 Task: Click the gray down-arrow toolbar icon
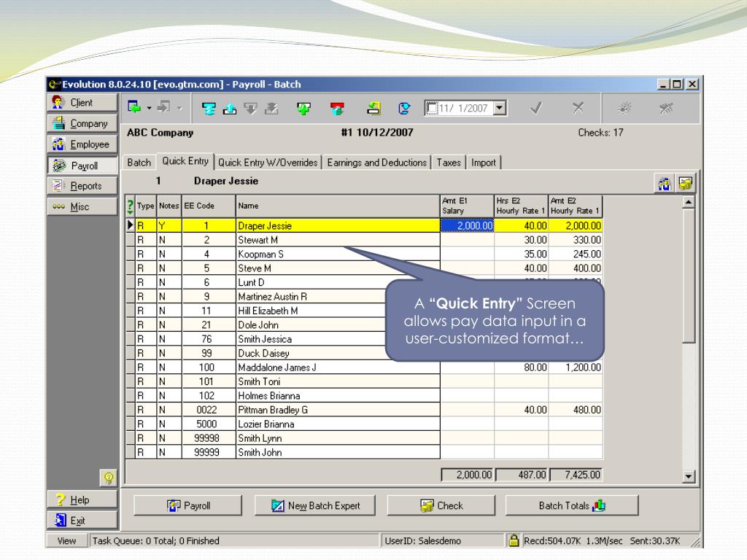click(251, 109)
